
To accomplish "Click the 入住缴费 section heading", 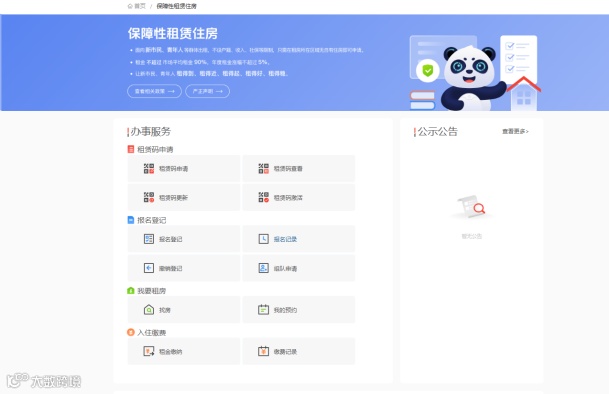I will (x=147, y=333).
